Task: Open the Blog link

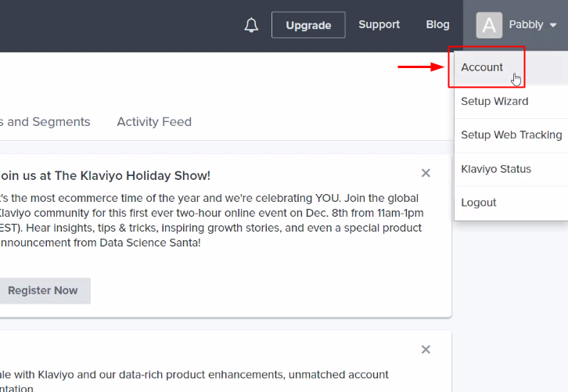Action: tap(437, 24)
